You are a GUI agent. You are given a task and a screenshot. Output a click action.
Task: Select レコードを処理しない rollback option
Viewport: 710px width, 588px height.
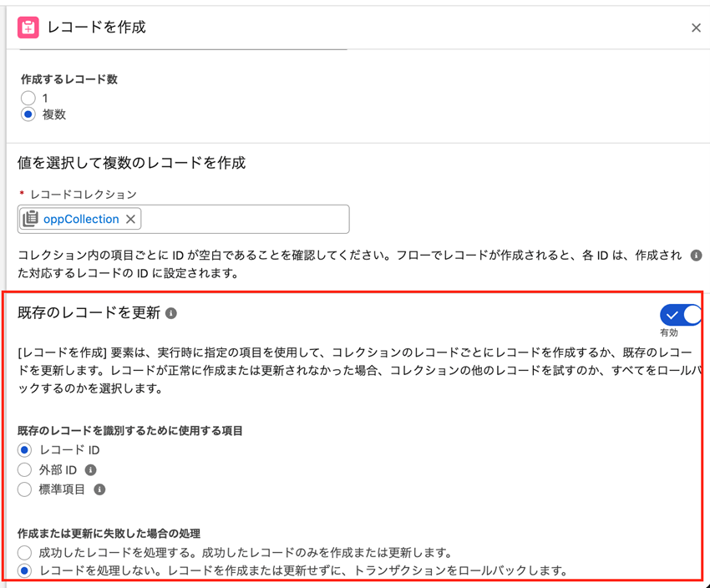(x=25, y=571)
